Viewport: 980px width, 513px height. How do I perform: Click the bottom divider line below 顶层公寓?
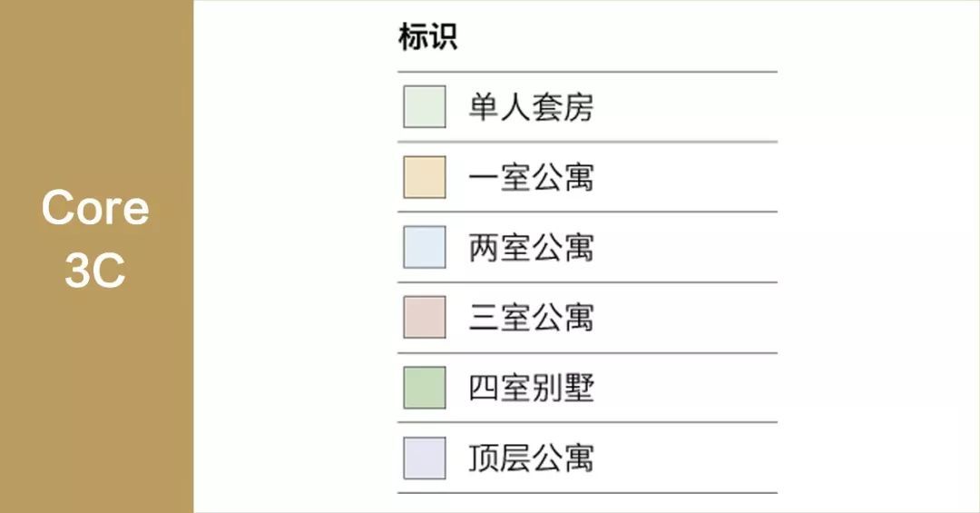[x=587, y=493]
